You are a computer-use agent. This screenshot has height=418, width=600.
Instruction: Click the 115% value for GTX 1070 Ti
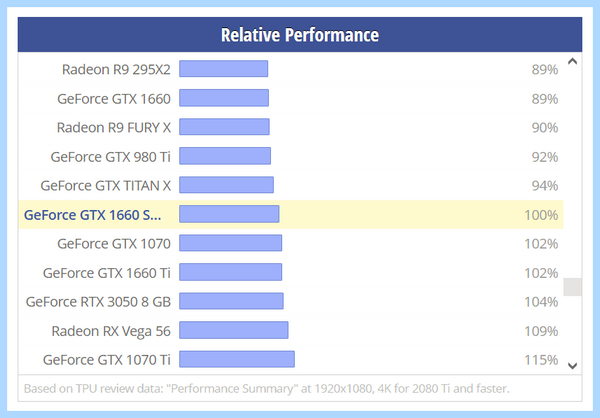tap(541, 360)
